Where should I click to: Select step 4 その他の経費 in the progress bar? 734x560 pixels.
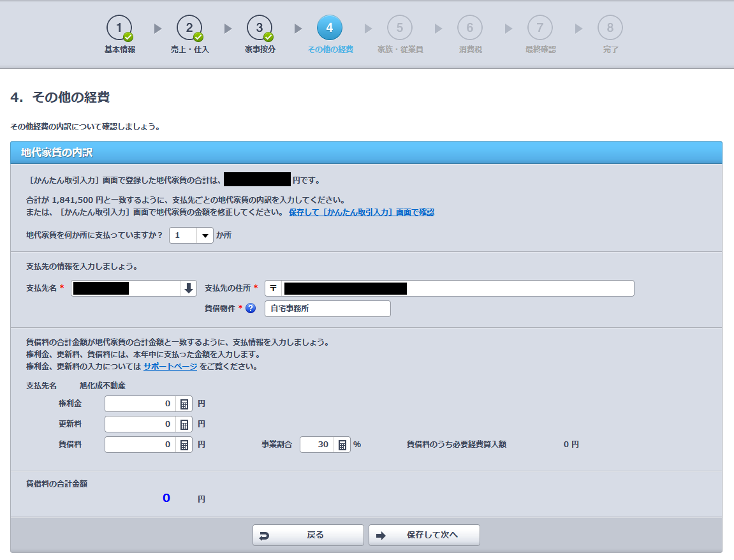pos(330,27)
